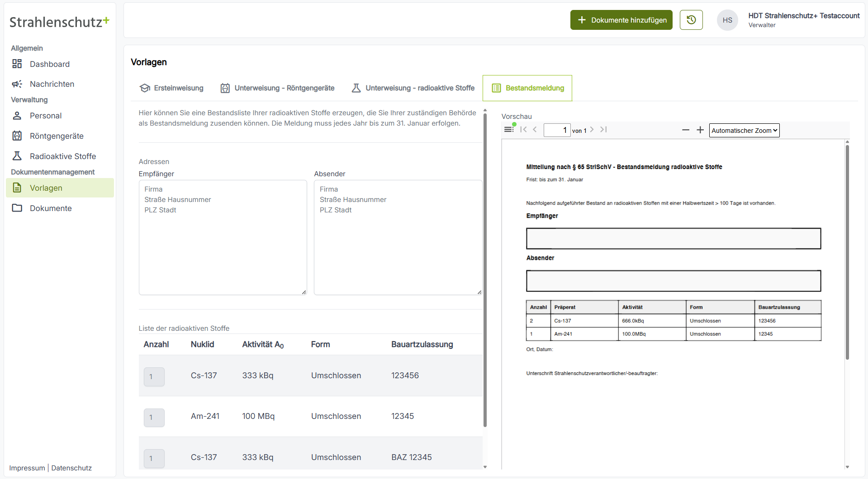The image size is (868, 479).
Task: Jump to last page in preview
Action: pos(603,130)
